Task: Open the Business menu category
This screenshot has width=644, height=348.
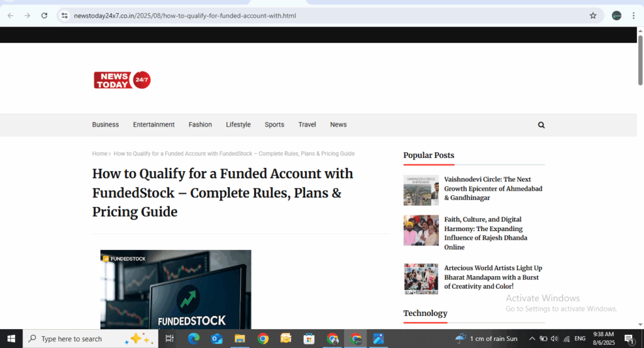Action: 105,125
